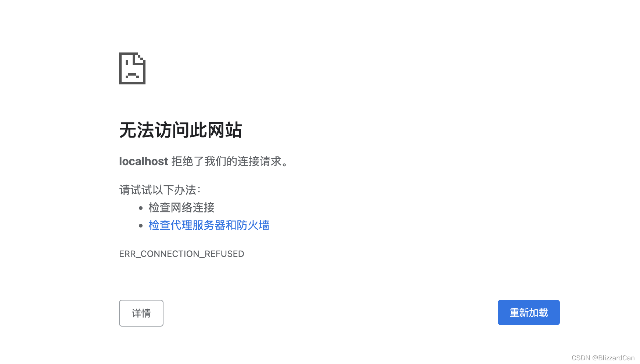640x364 pixels.
Task: Click the bullet beside the proxy and firewall link
Action: [141, 226]
